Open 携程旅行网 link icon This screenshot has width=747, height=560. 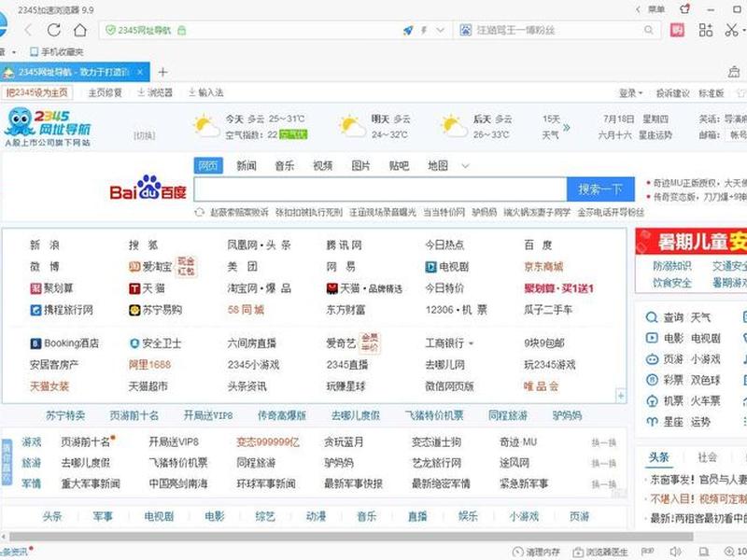62,310
